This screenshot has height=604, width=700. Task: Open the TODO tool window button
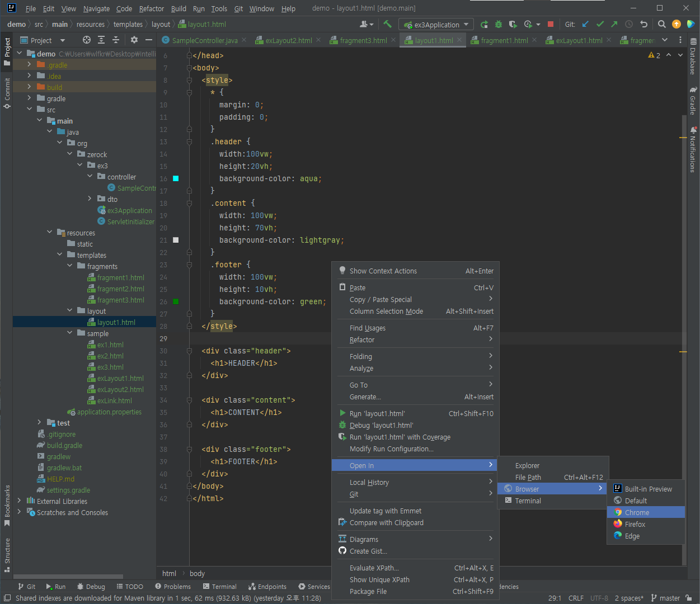tap(130, 587)
